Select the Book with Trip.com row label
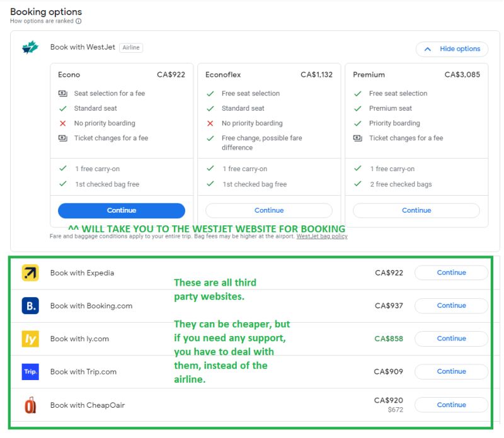The image size is (504, 438). 83,372
